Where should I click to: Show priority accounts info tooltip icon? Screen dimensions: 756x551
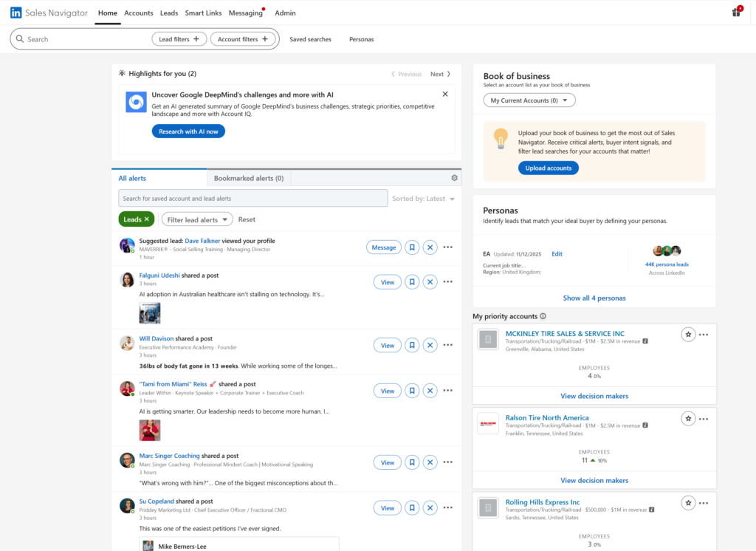click(x=543, y=317)
